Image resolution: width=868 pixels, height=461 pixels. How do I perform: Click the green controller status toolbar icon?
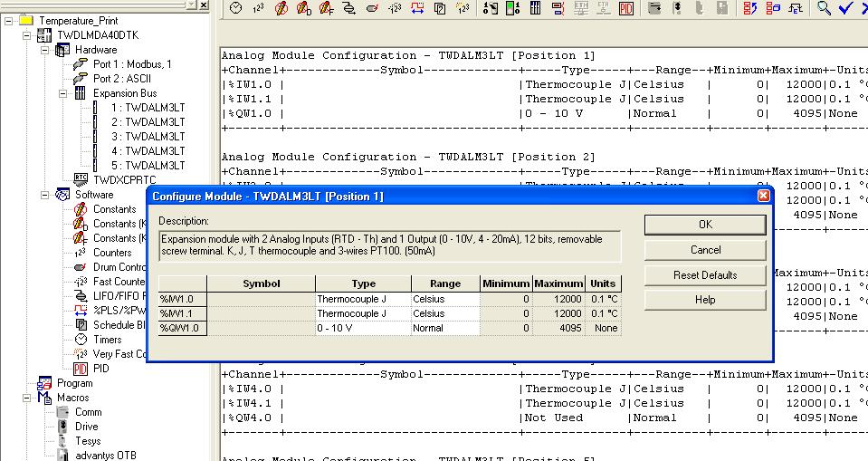point(512,8)
